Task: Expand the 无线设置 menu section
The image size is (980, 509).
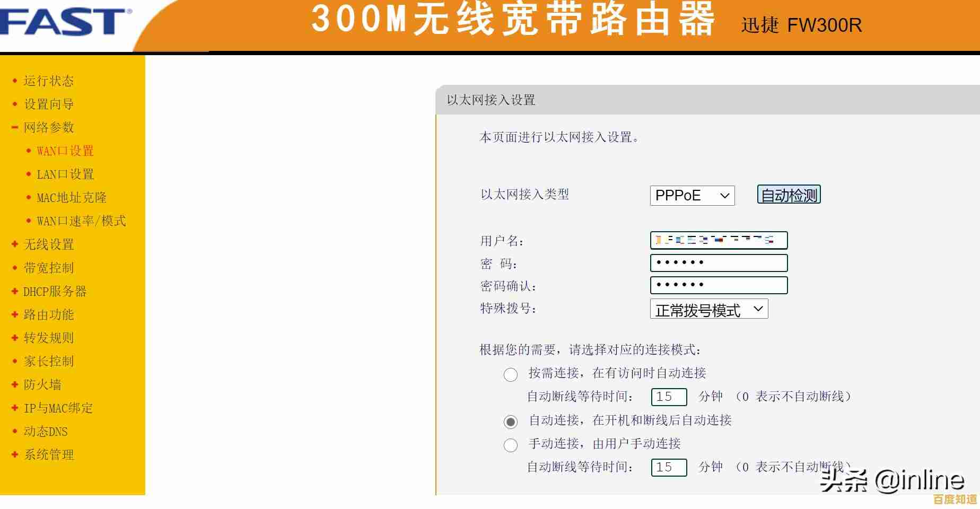Action: point(48,244)
